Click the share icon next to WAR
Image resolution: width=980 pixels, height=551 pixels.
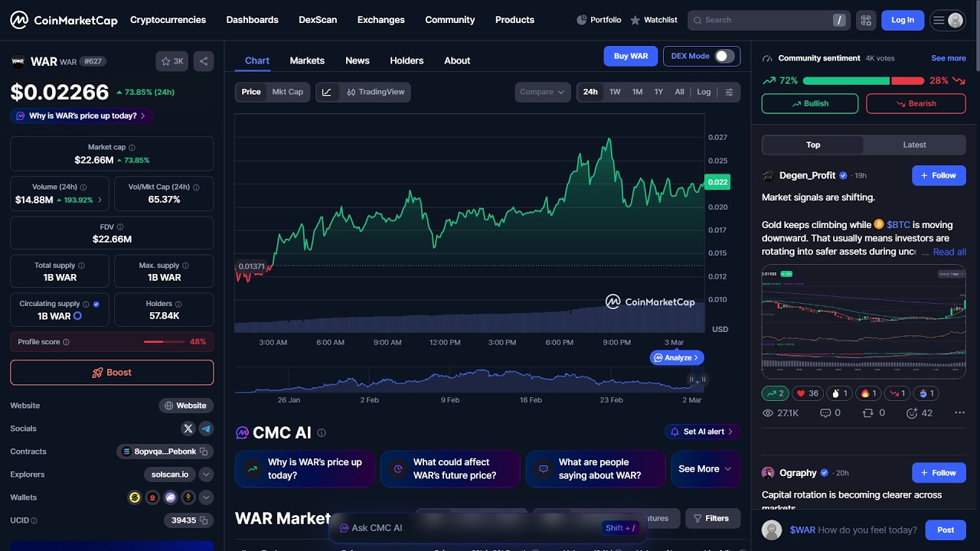[204, 61]
